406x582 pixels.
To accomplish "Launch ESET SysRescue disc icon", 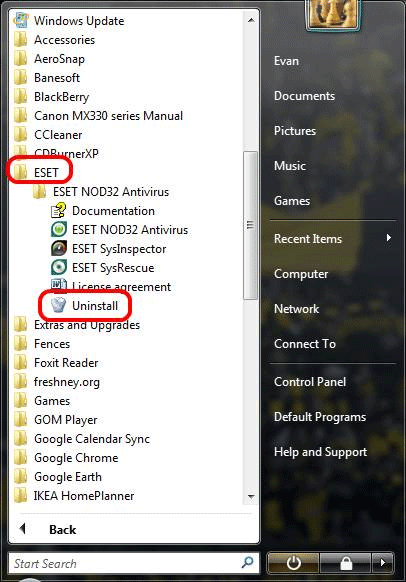I will (59, 267).
